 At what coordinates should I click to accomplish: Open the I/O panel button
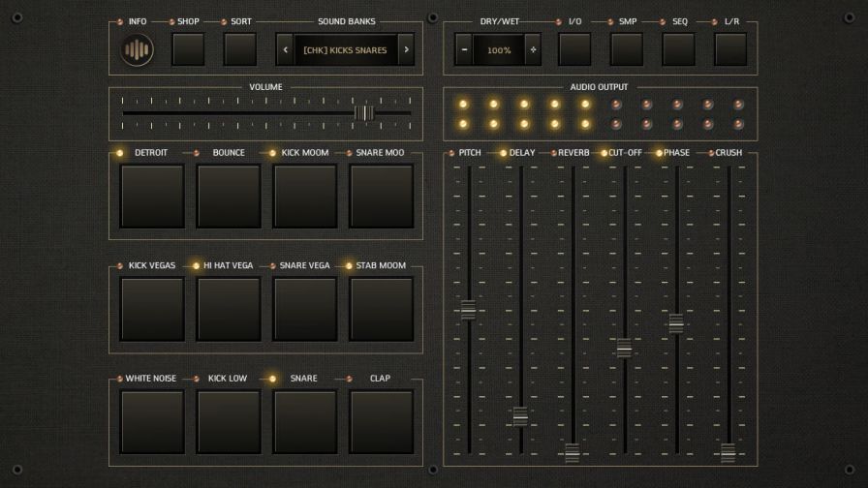[x=574, y=50]
